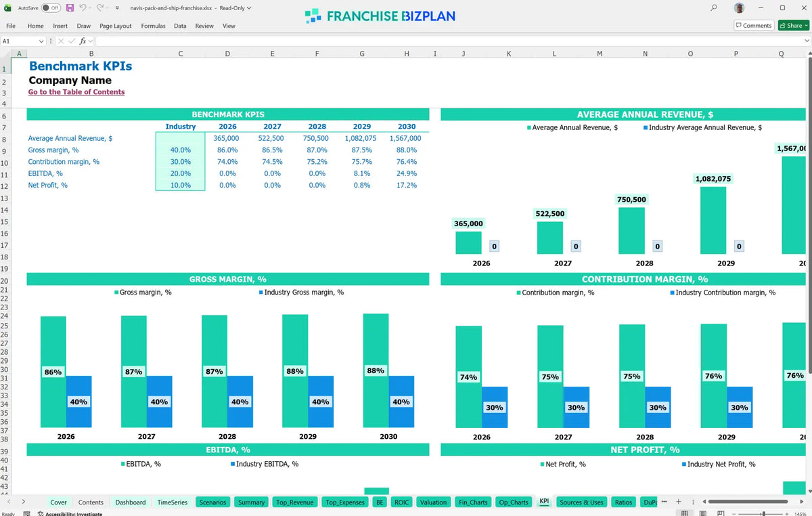Click the Cancel X icon in formula bar
Screen dimensions: 812x516
(x=61, y=41)
